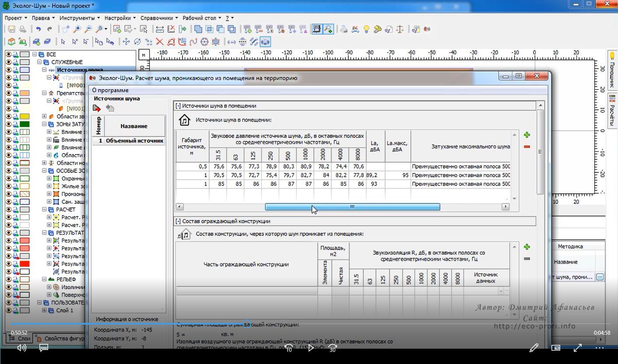Collapse the РЕЗУЛЬТАТ tree node

44,233
